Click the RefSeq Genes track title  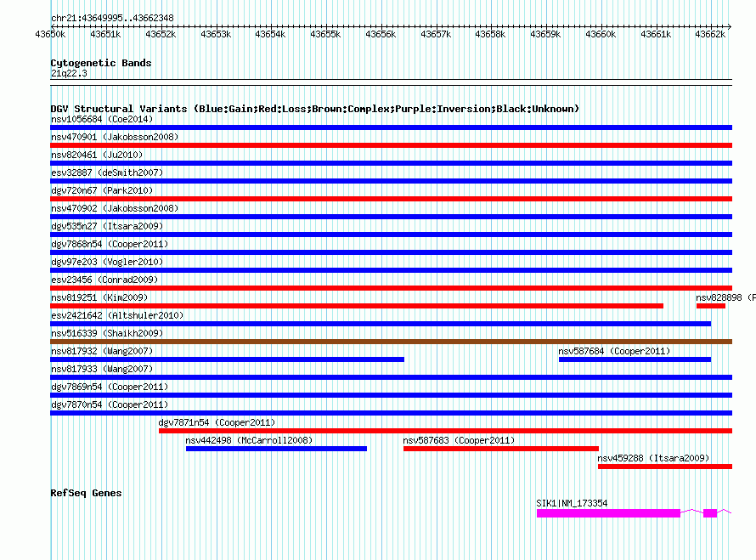tap(86, 493)
